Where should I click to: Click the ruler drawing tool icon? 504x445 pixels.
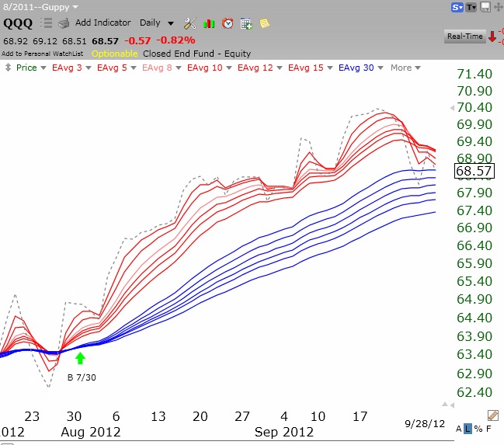[x=493, y=415]
